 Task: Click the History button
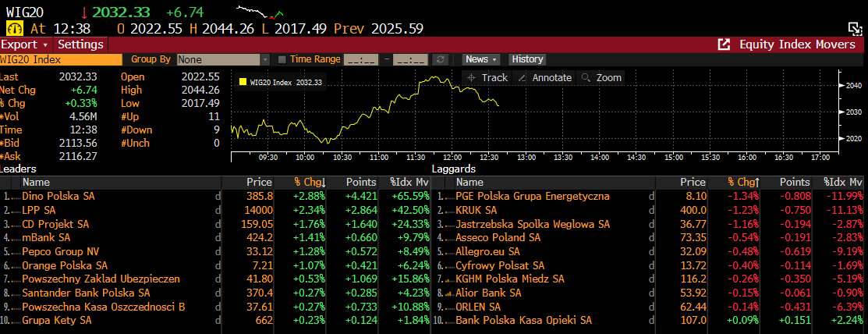[x=527, y=59]
